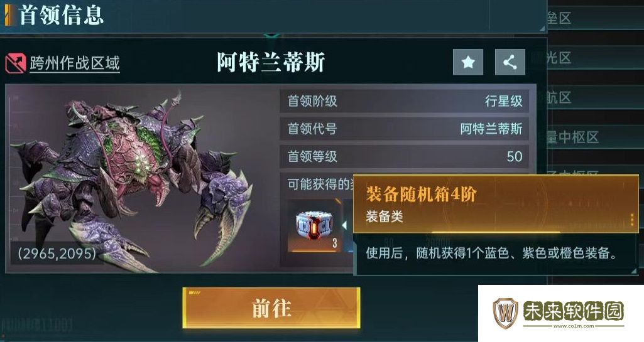Select the 首领等级 row showing 50
The image size is (644, 342).
pyautogui.click(x=404, y=156)
